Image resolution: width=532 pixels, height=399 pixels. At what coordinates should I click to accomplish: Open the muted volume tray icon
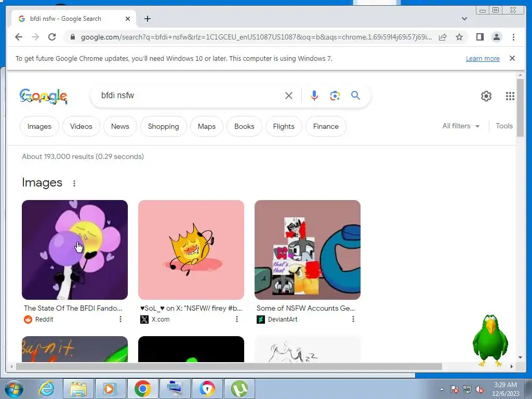click(480, 389)
